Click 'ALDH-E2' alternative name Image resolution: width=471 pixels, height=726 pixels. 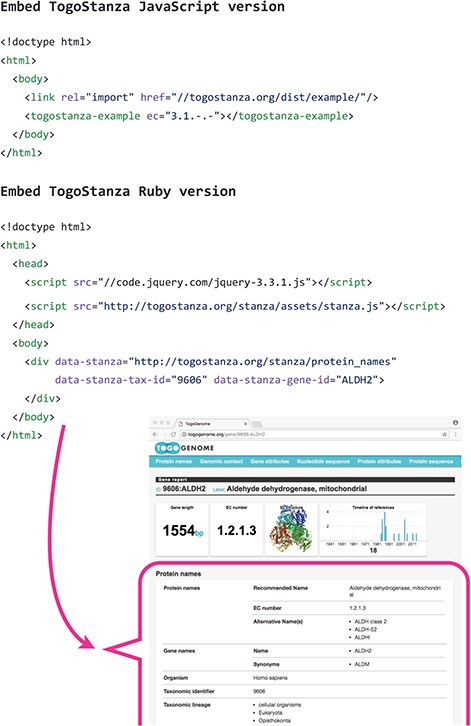(x=365, y=629)
